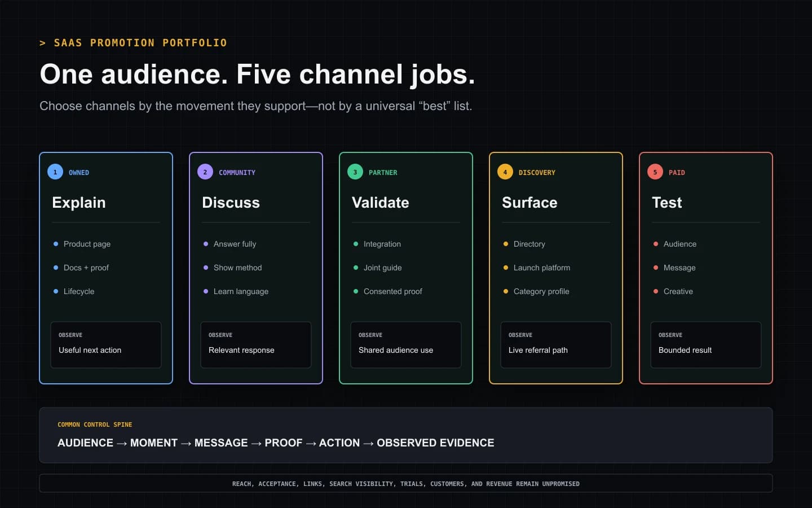
Task: Click the number 2 badge on Community card
Action: [x=205, y=172]
